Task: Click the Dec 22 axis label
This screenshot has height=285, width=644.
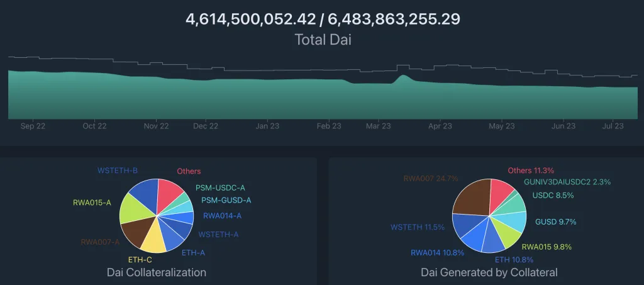Action: [206, 126]
